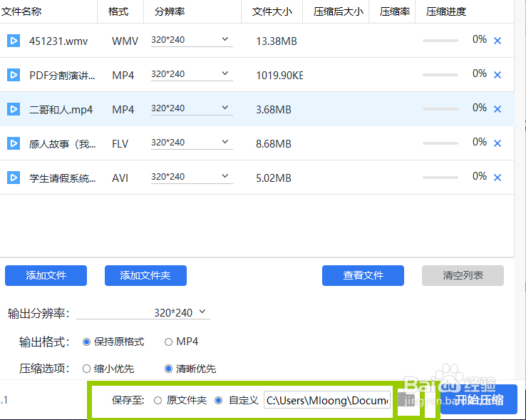Select the 感人故事 file name
The image size is (526, 420).
[x=63, y=144]
